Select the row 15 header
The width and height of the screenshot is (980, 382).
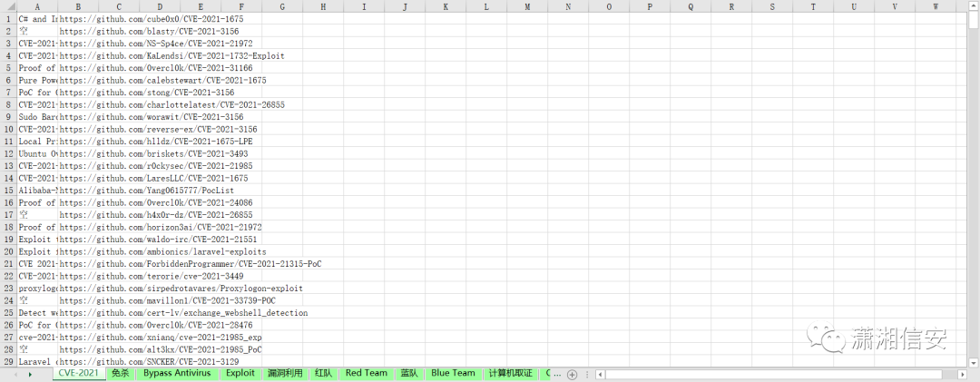pyautogui.click(x=9, y=190)
